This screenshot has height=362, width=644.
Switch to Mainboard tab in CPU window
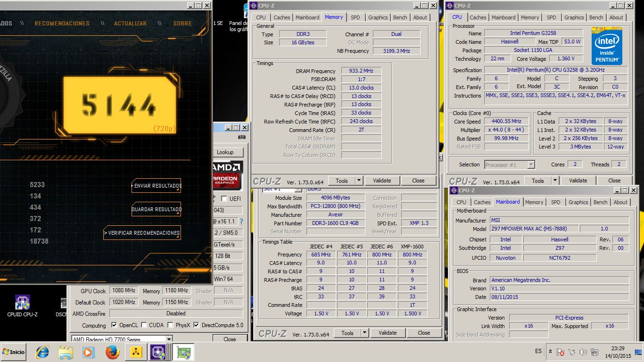click(504, 17)
